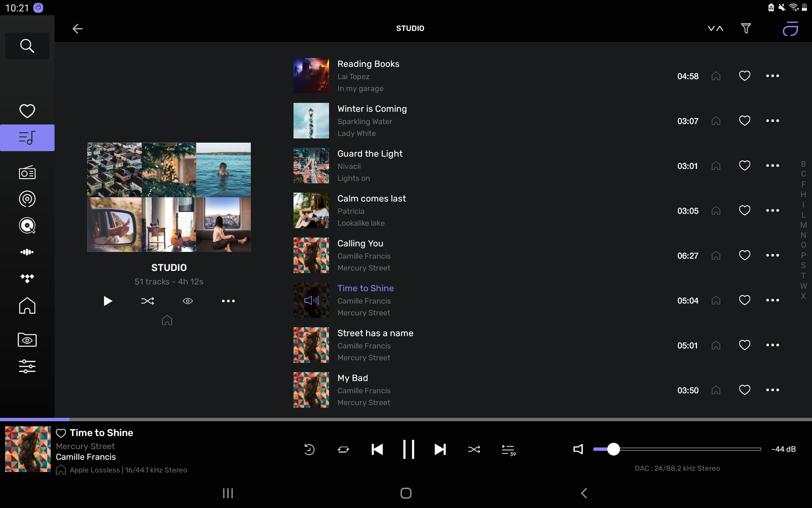Play the Reading Books track title
812x508 pixels.
click(368, 64)
